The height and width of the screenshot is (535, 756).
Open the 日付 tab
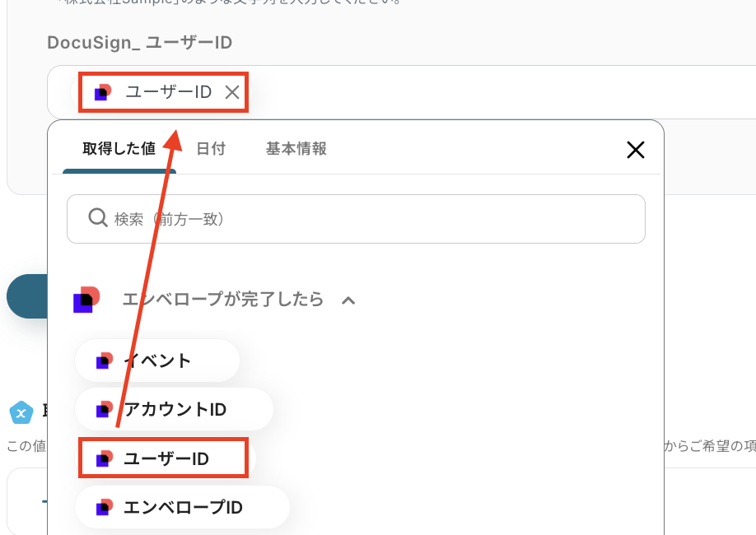click(211, 148)
